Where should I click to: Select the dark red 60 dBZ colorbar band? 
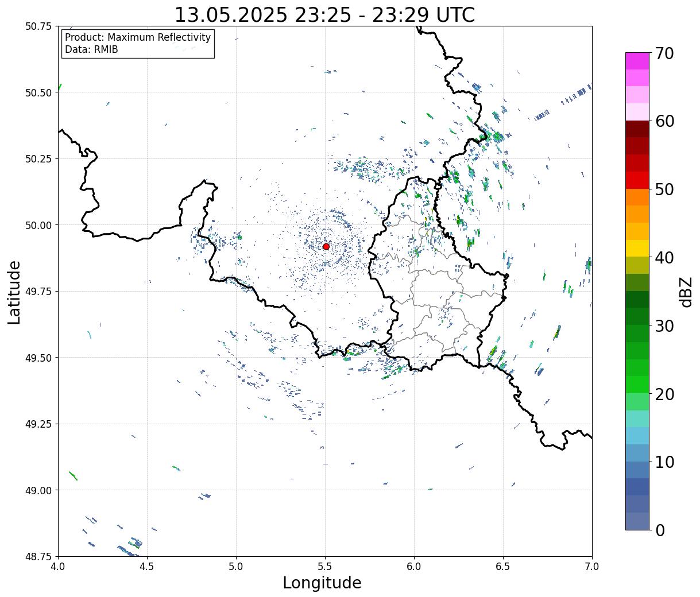tap(637, 129)
